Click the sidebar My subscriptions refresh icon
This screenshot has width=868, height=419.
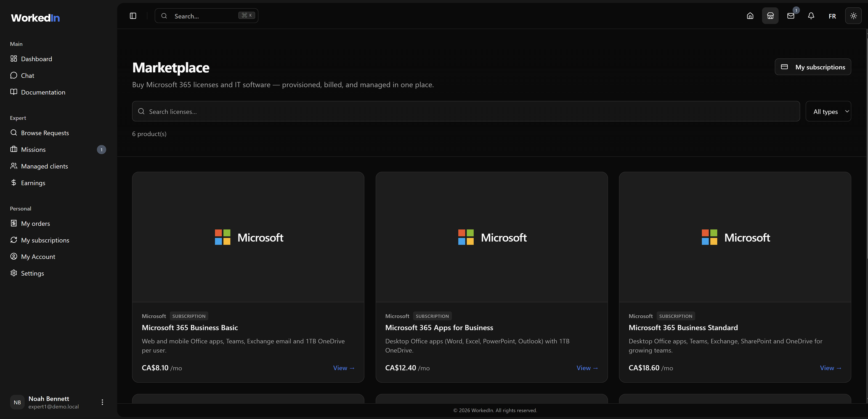[13, 240]
